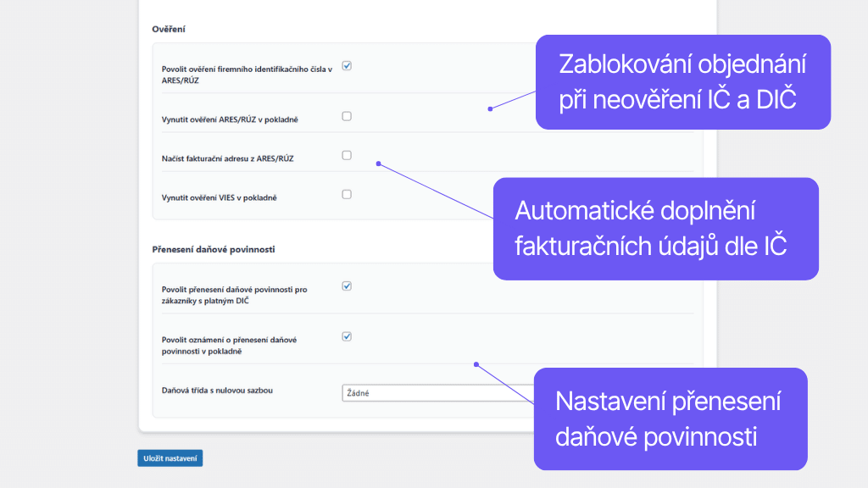Click label Povolit ověření firemního identifikačního čísla
Screen dimensions: 868x488
click(247, 75)
